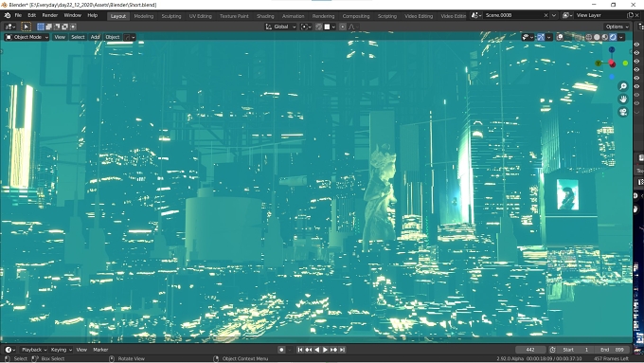Expand the Playback dropdown
This screenshot has height=363, width=644.
(34, 350)
